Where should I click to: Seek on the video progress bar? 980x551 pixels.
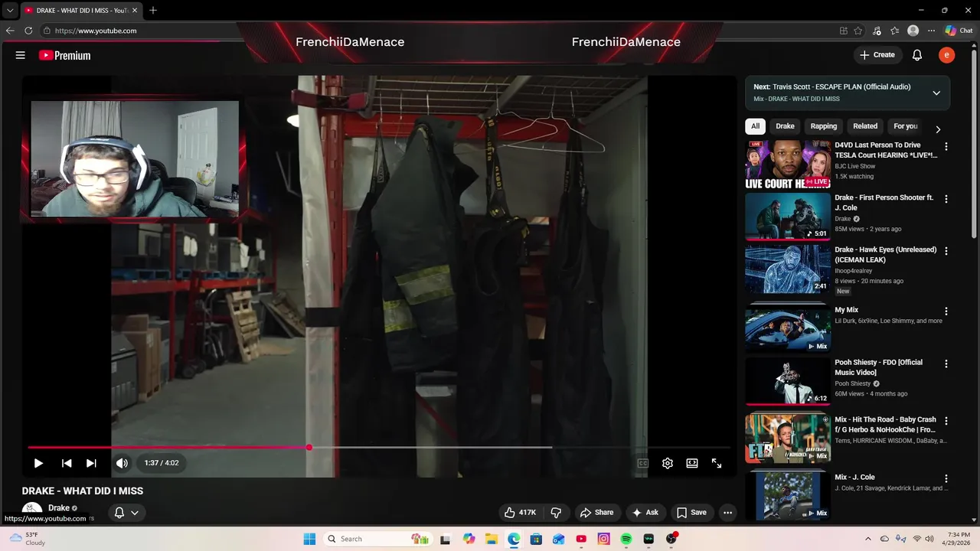[x=380, y=447]
